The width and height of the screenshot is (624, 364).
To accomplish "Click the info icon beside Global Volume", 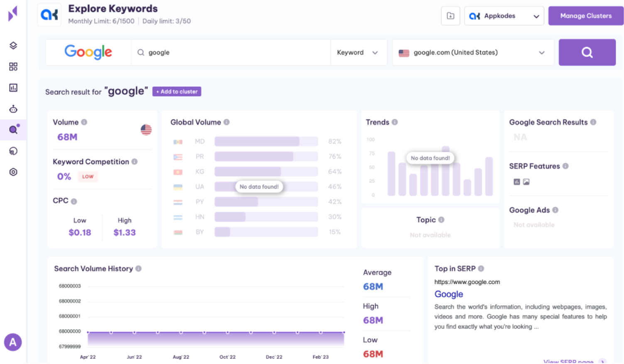I will point(226,122).
